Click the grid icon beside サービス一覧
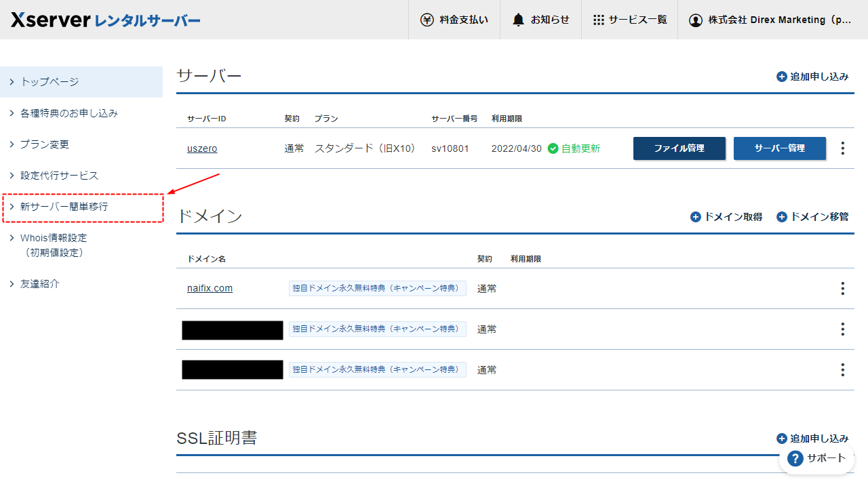This screenshot has width=868, height=488. [598, 20]
